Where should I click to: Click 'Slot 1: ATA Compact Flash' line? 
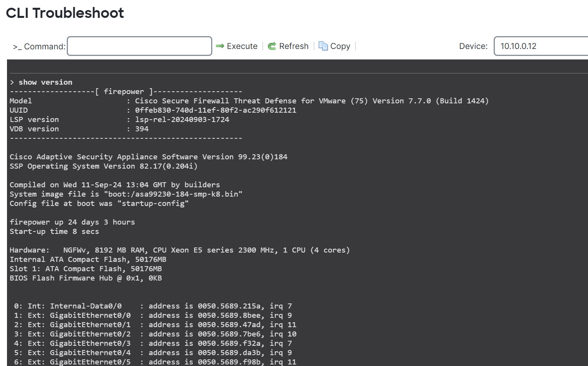[x=86, y=268]
